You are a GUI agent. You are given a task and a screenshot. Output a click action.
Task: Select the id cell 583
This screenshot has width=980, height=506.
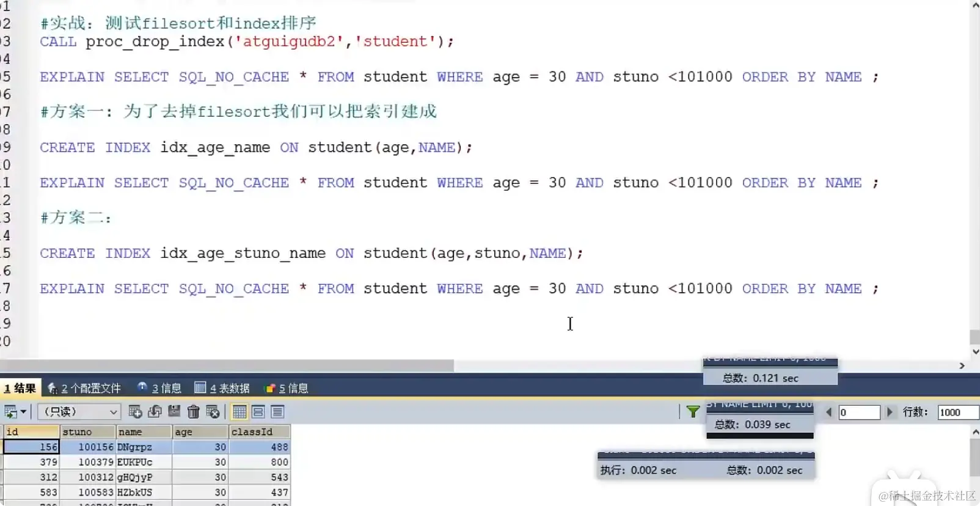[x=31, y=492]
